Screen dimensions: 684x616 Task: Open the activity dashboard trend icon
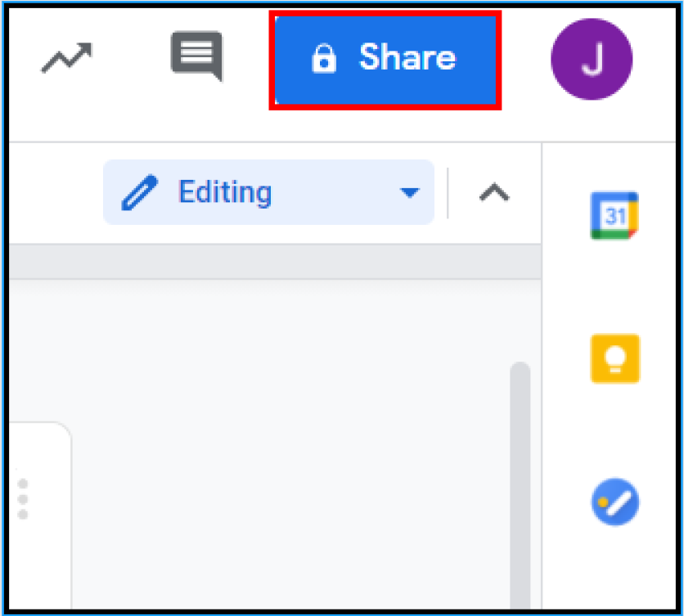click(65, 59)
